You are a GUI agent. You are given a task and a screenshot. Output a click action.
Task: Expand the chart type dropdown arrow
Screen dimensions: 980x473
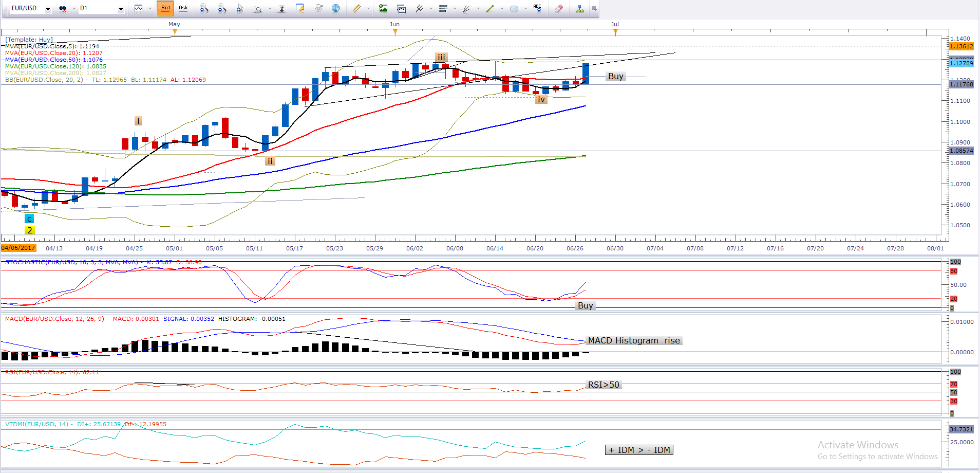point(150,9)
